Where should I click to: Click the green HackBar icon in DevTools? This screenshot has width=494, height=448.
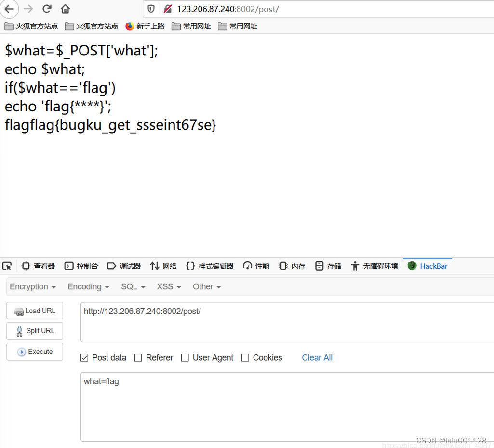click(412, 266)
